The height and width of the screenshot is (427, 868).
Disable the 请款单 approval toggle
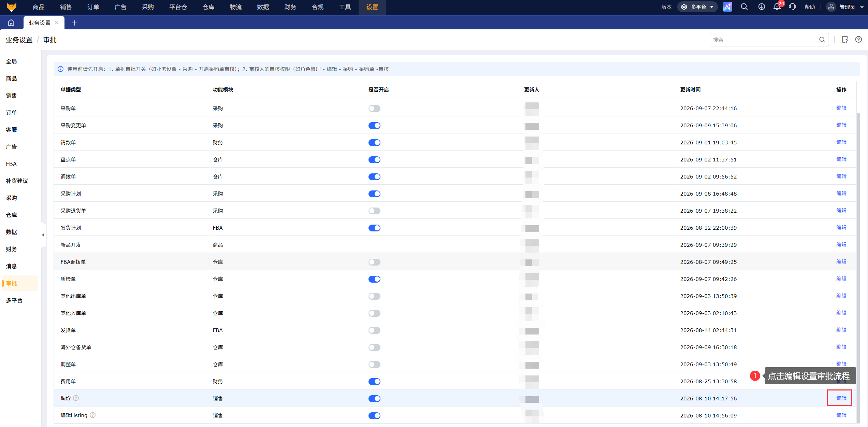[374, 143]
